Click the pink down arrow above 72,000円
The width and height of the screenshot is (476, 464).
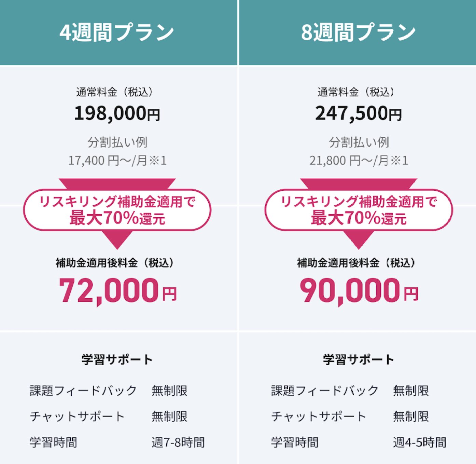pos(117,240)
